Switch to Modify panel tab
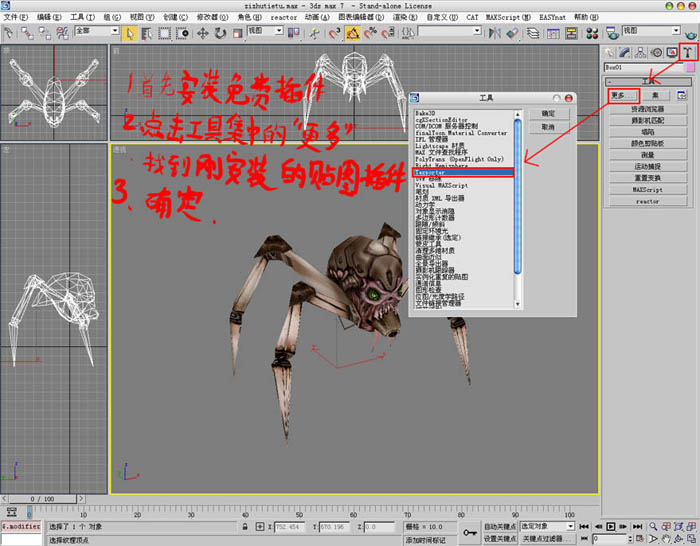This screenshot has height=546, width=700. coord(625,53)
